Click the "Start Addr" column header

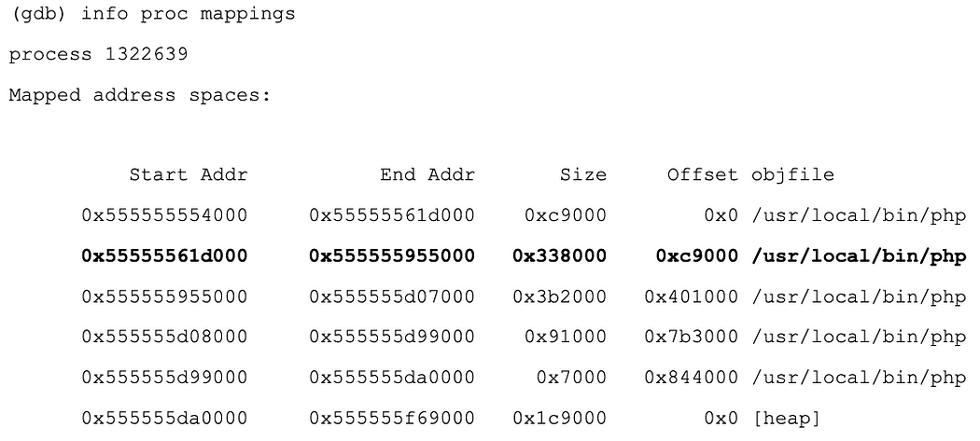[188, 175]
